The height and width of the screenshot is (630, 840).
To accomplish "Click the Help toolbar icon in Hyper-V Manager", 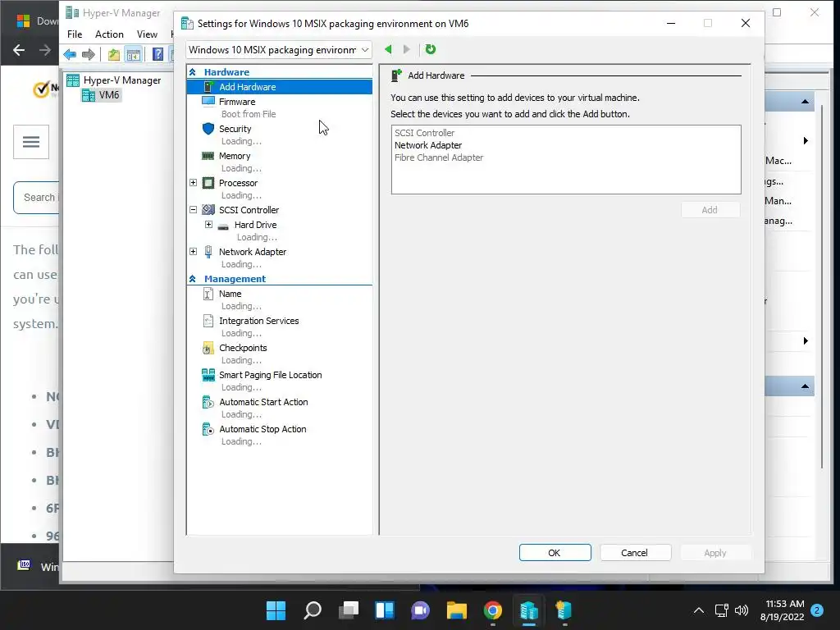I will [157, 54].
